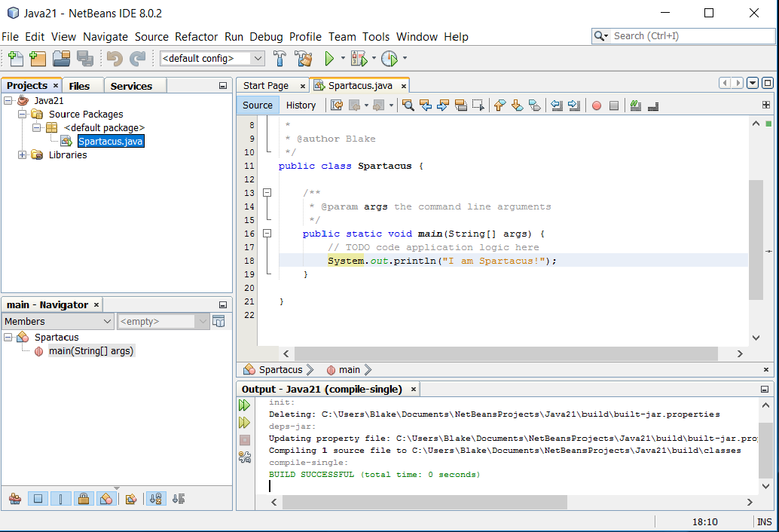Click the Re-run green arrows icon in Output

coord(245,405)
